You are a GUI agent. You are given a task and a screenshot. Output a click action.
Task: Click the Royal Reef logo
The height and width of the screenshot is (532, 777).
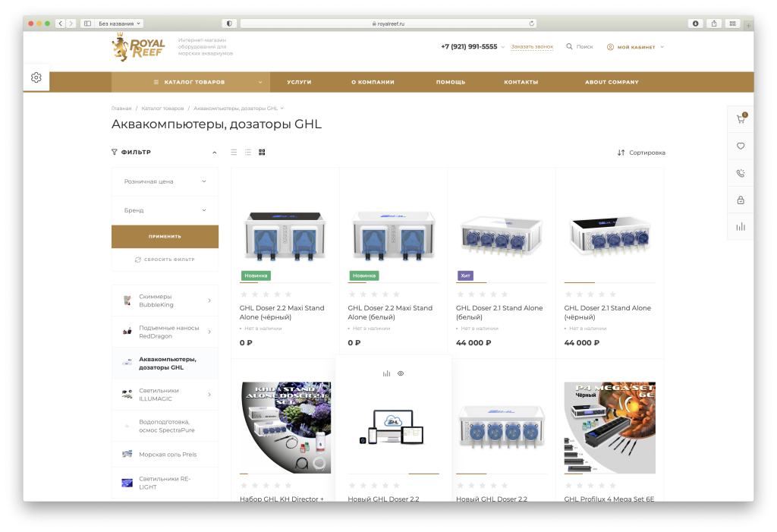(x=138, y=48)
